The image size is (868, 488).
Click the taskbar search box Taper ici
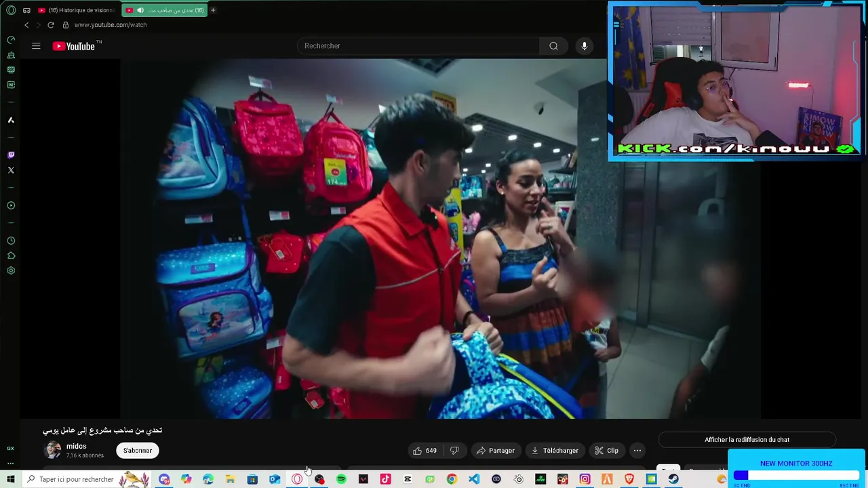pos(87,479)
